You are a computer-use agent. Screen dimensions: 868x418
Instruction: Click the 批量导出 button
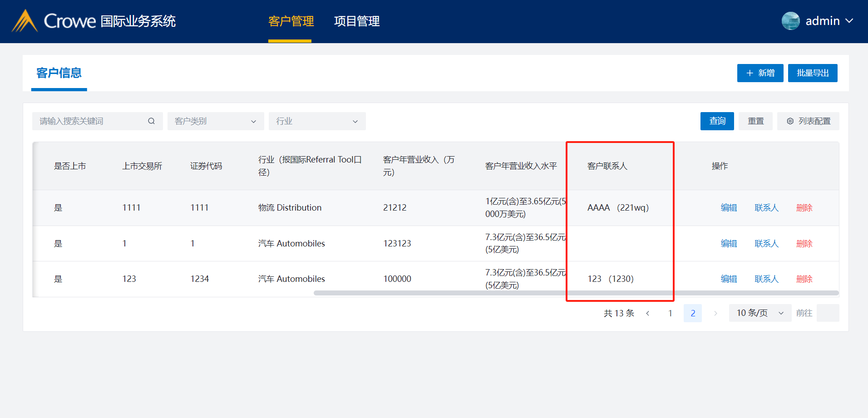tap(812, 73)
